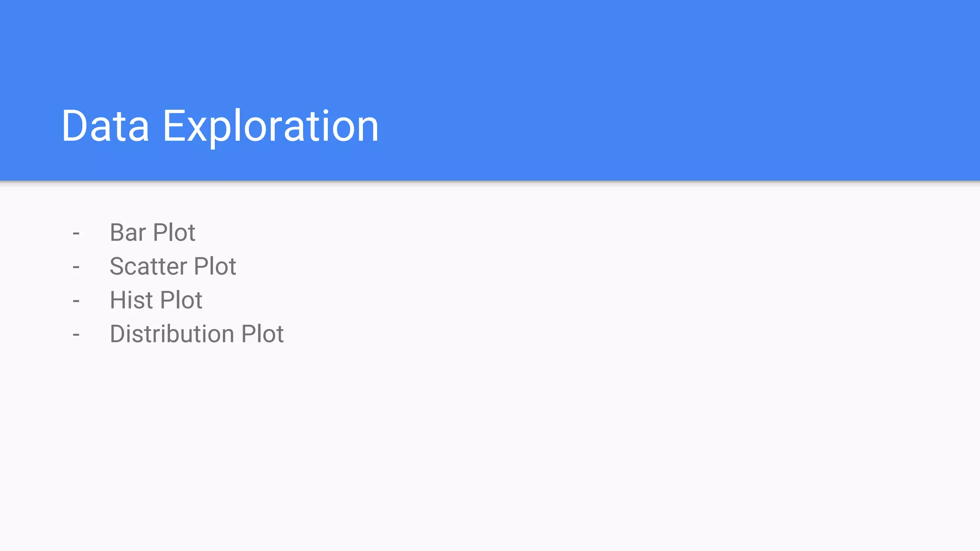Click the blue header banner background
The image size is (980, 551).
(x=670, y=86)
